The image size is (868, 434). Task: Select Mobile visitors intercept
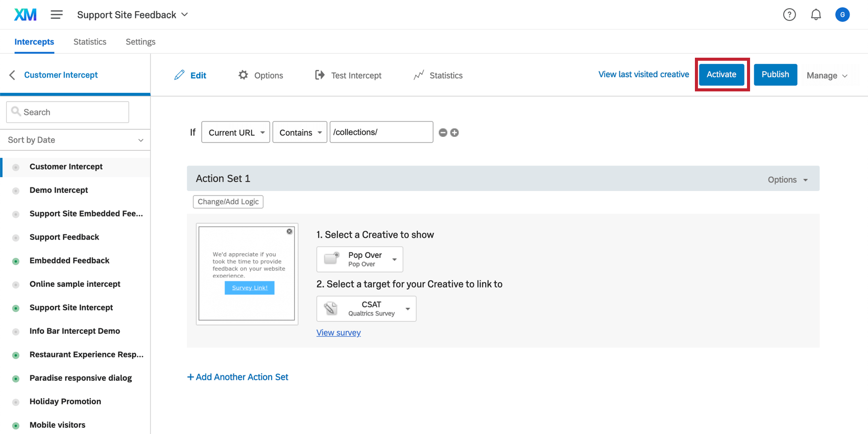point(58,425)
